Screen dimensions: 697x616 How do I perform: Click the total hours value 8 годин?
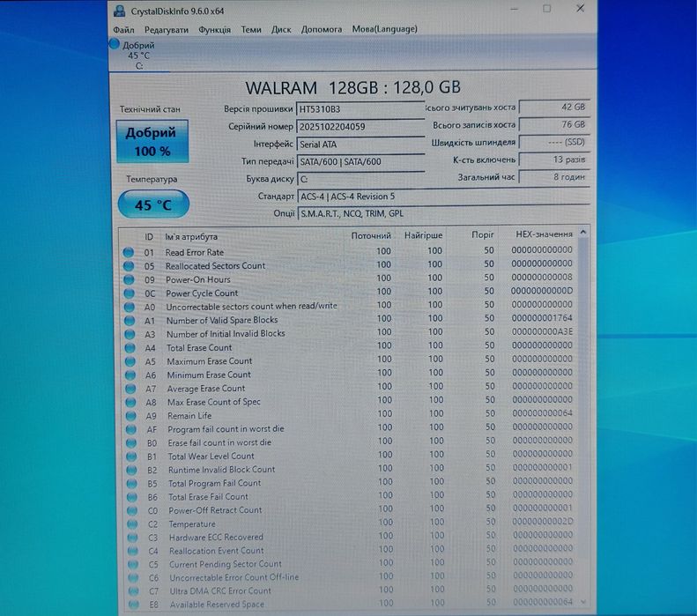point(554,177)
